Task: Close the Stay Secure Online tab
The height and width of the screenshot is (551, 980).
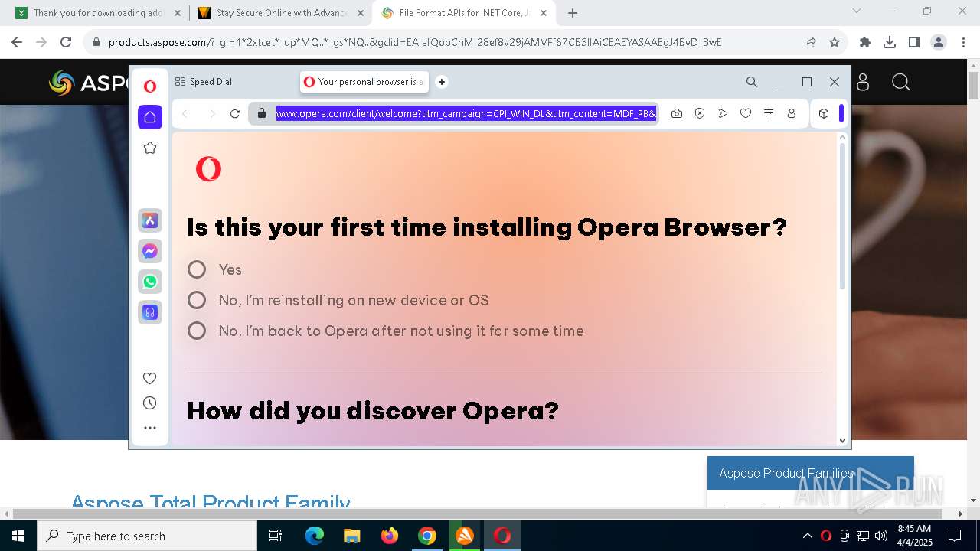Action: [x=361, y=13]
